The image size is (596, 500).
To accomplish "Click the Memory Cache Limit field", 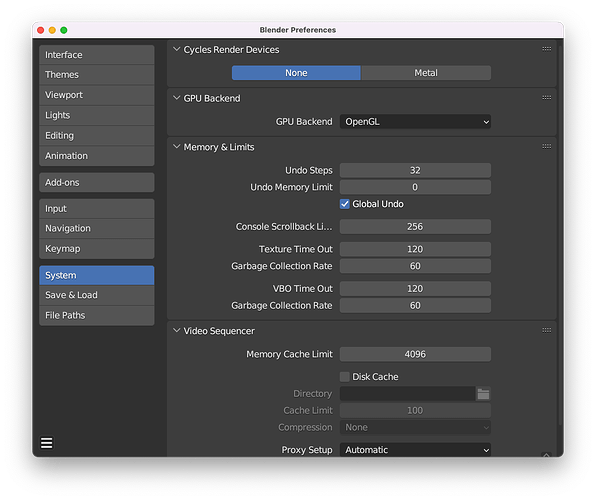I will [415, 354].
